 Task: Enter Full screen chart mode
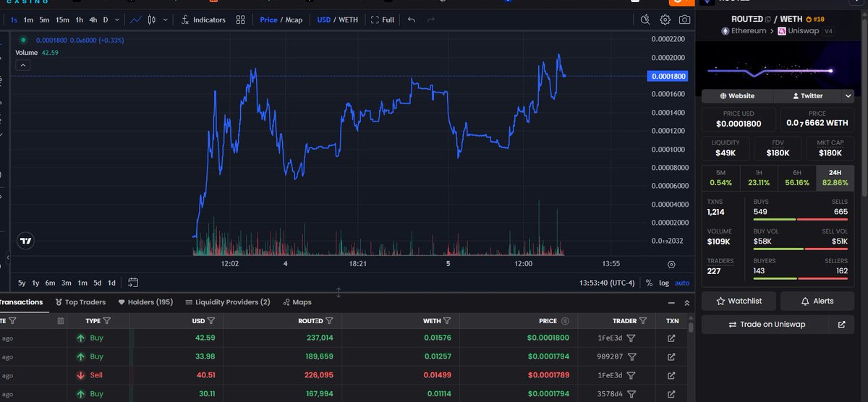(x=383, y=20)
